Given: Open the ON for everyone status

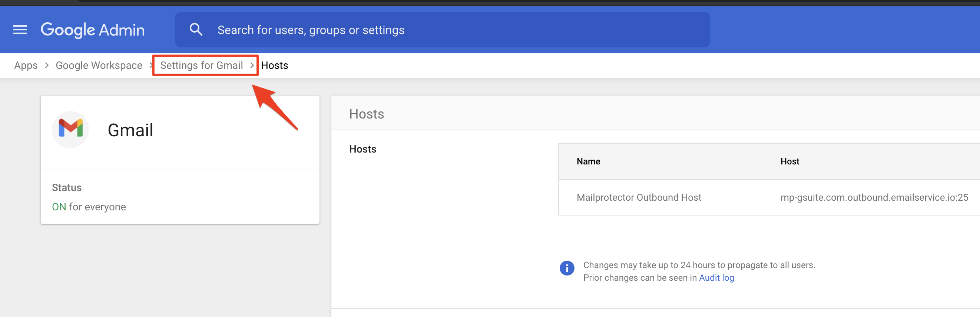Looking at the screenshot, I should pyautogui.click(x=89, y=207).
